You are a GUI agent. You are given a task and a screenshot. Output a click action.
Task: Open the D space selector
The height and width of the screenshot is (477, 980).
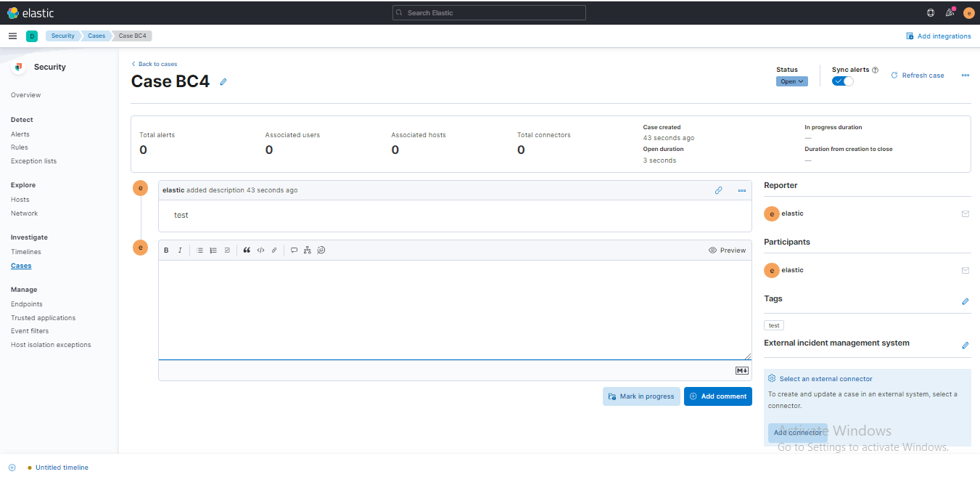[x=32, y=36]
